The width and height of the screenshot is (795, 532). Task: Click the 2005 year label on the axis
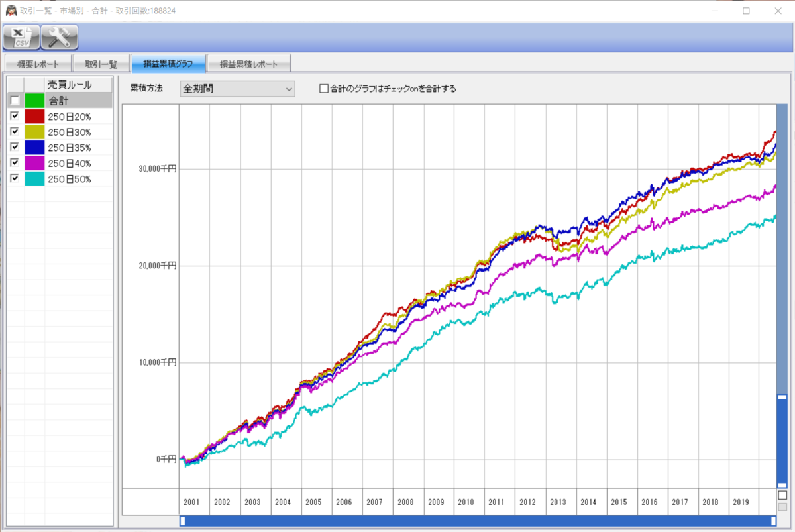(313, 502)
